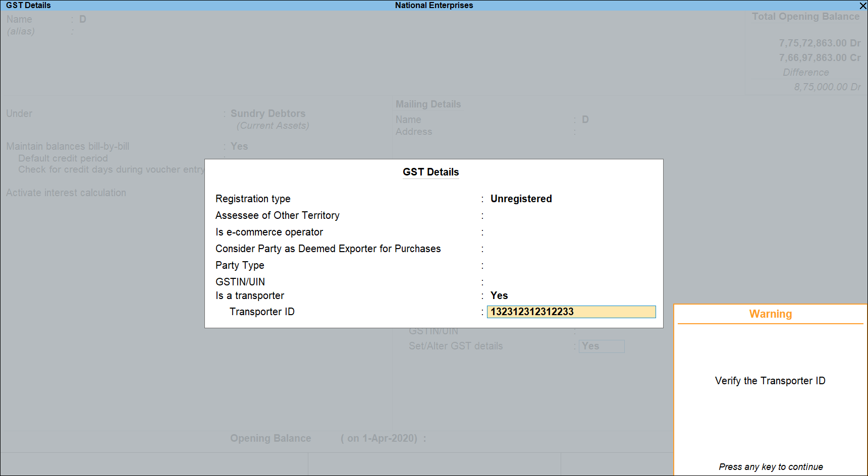Toggle Is a transporter setting
868x476 pixels.
coord(499,295)
